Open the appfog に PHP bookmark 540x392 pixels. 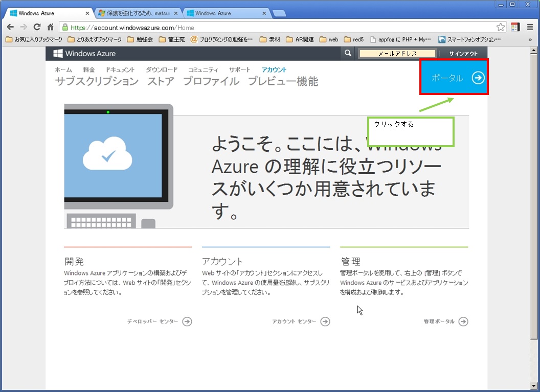coord(400,39)
